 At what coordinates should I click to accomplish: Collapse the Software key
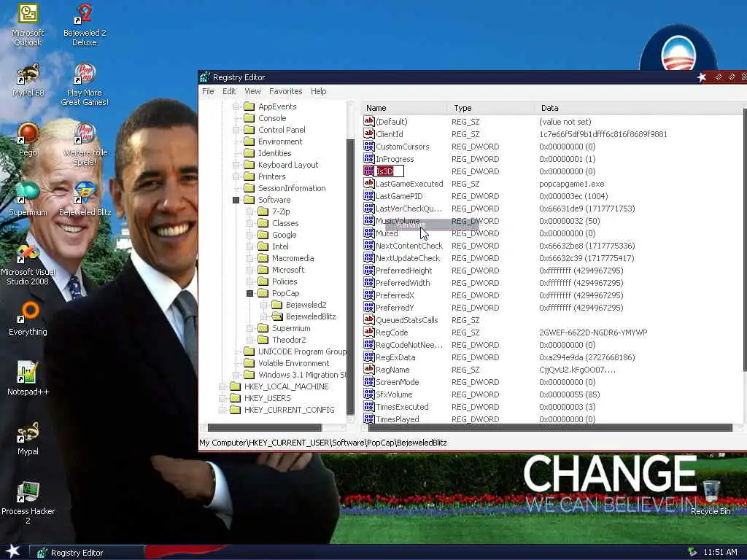click(236, 200)
